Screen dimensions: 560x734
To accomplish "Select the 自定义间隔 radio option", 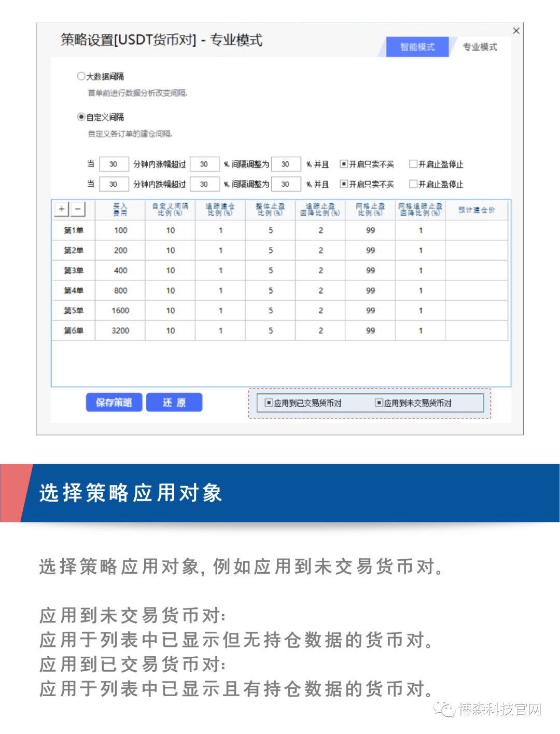I will (81, 117).
